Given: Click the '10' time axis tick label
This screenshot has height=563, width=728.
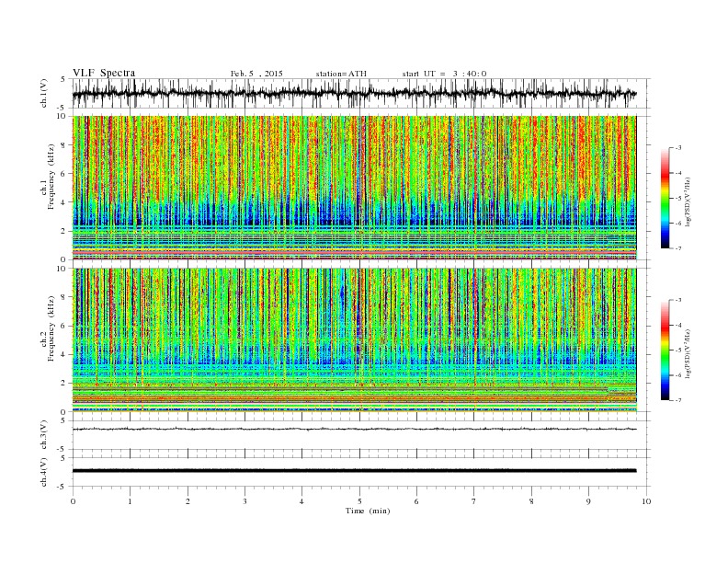Looking at the screenshot, I should click(646, 501).
